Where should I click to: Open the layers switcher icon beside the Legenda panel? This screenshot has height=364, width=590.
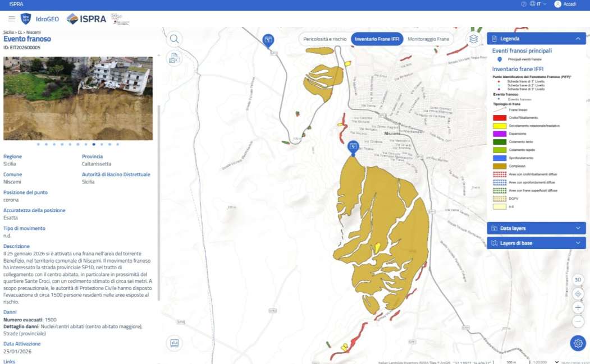473,38
